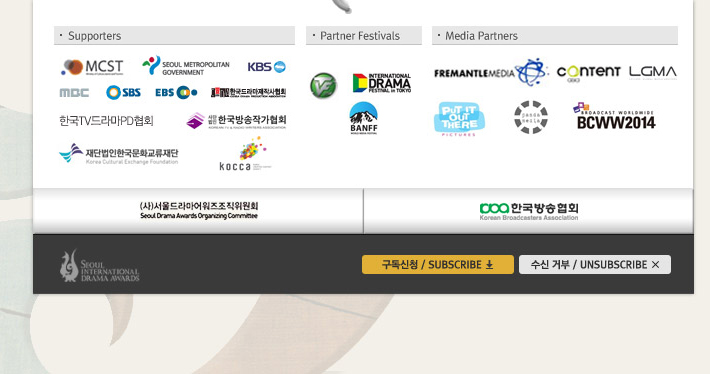Click the green VF partner festival logo
The image size is (710, 374).
coord(323,86)
